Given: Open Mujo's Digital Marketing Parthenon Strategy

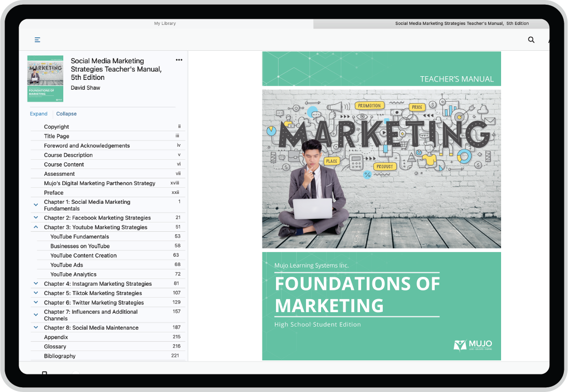Looking at the screenshot, I should (x=108, y=183).
